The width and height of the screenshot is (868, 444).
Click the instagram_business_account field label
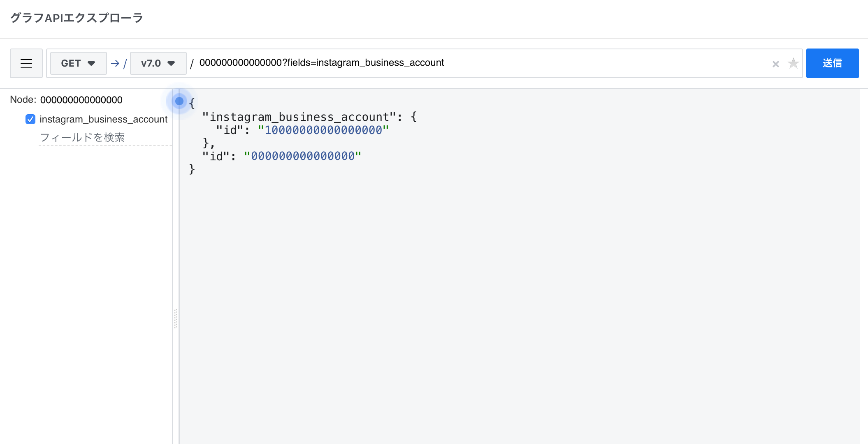[104, 119]
